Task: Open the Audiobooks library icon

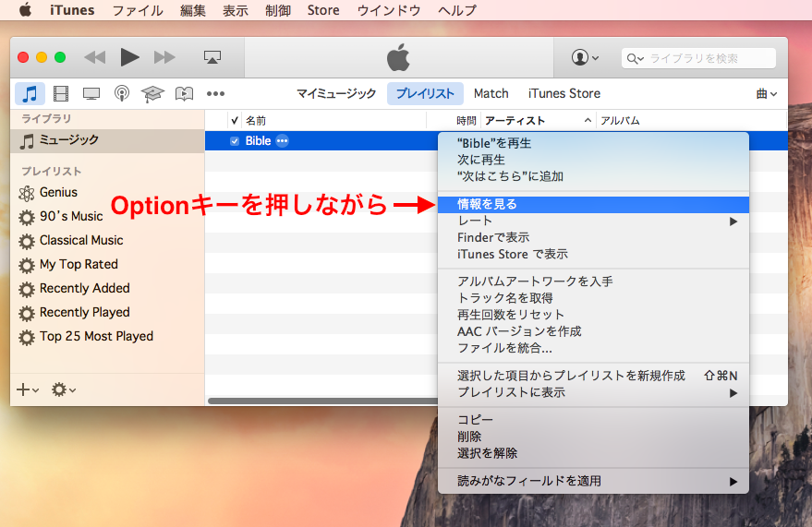Action: point(184,93)
